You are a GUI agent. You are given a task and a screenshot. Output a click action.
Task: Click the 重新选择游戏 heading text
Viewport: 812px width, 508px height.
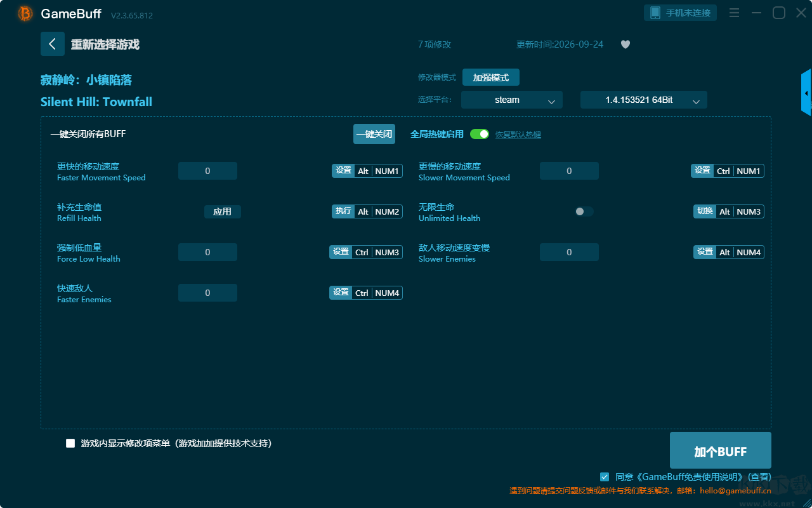click(105, 44)
